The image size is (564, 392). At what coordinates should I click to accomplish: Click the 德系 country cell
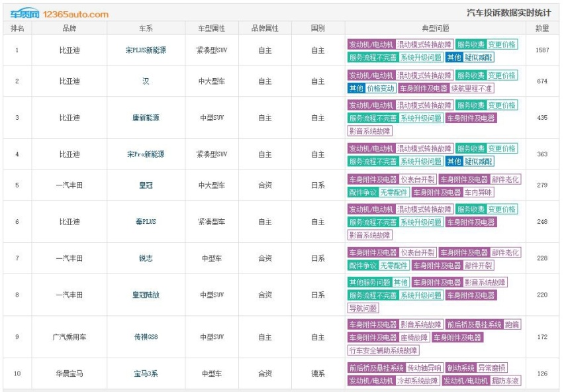pyautogui.click(x=318, y=373)
